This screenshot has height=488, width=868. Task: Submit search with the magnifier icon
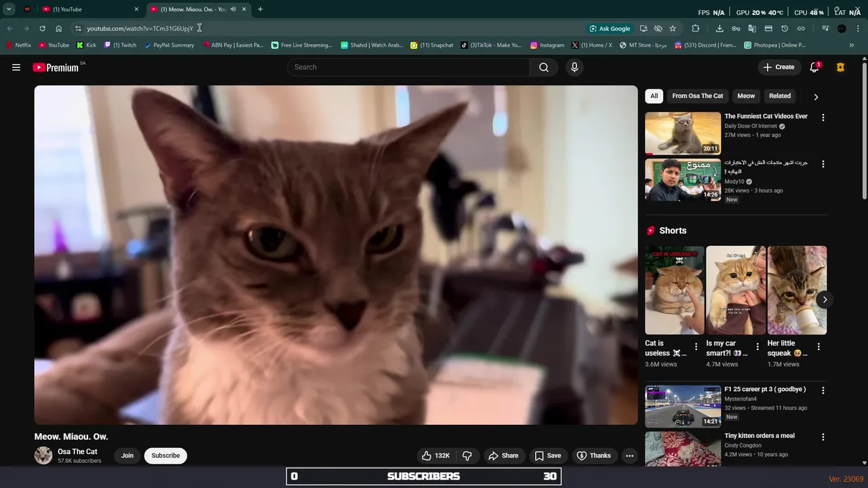coord(544,67)
